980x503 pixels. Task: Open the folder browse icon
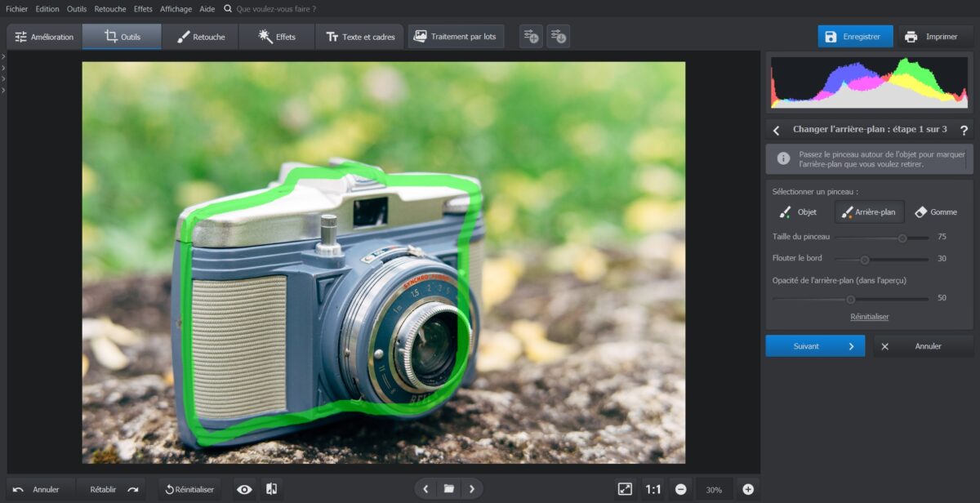point(448,489)
